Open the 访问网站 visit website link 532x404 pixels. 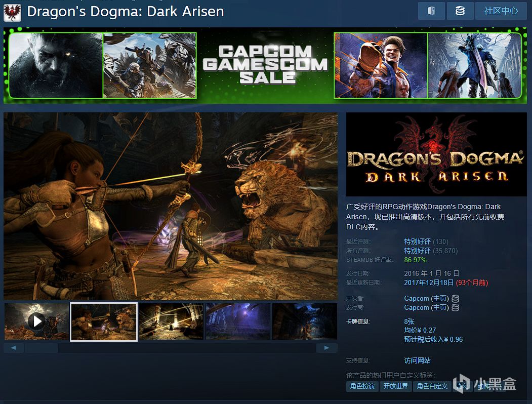[x=417, y=360]
